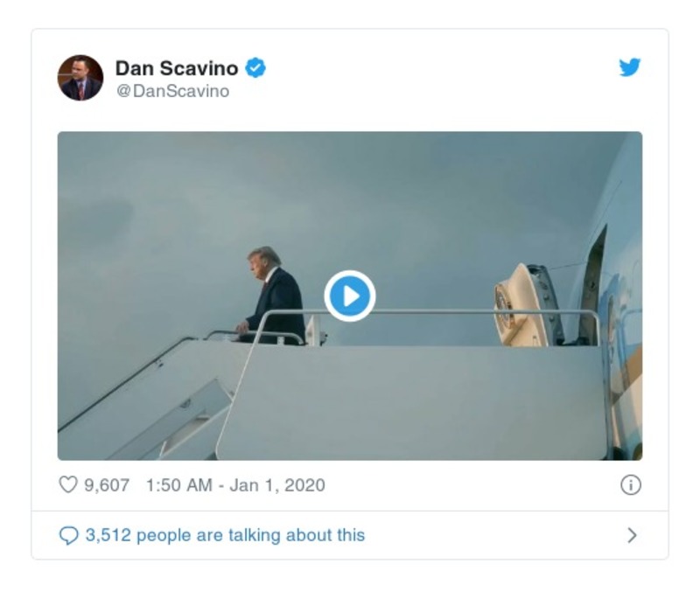Click the blue play triangle inside the circle
700x592 pixels.
tap(350, 296)
